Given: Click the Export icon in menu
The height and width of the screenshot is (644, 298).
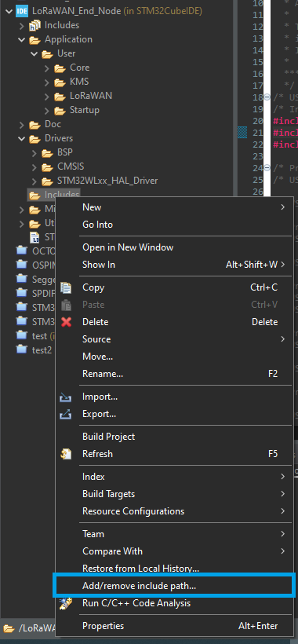Looking at the screenshot, I should (x=66, y=415).
